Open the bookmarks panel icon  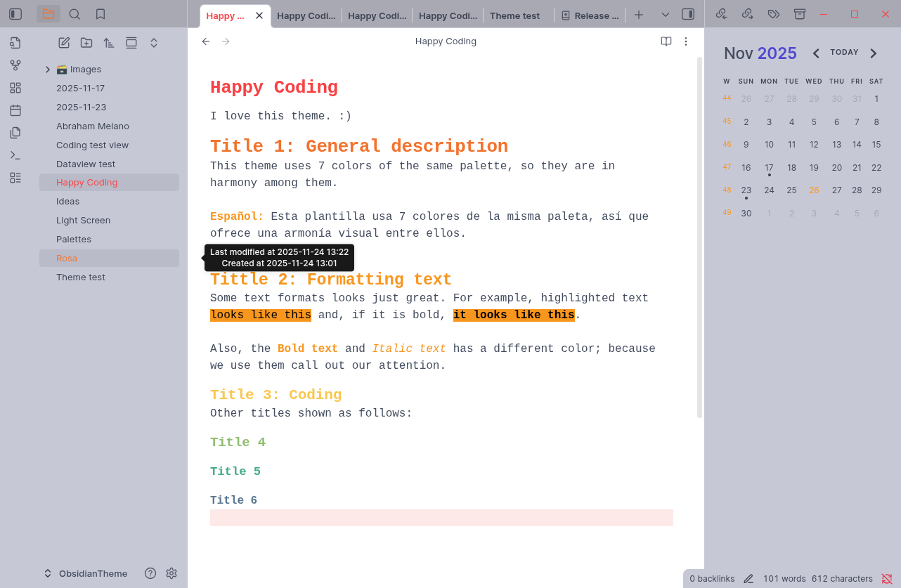[x=101, y=14]
